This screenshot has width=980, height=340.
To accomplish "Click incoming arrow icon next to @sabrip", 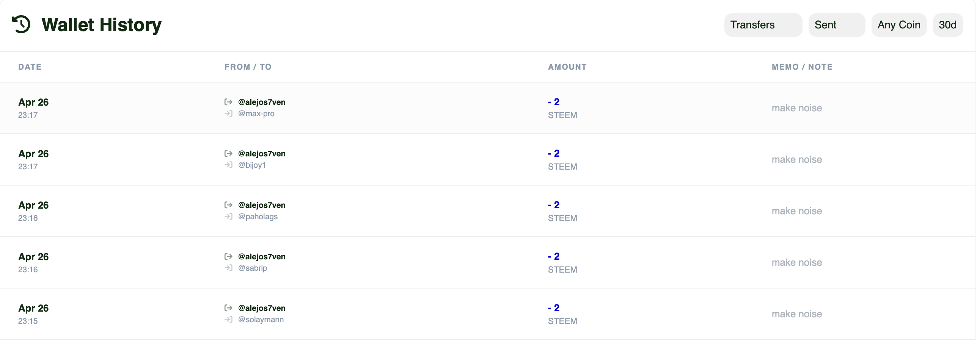I will pyautogui.click(x=228, y=268).
